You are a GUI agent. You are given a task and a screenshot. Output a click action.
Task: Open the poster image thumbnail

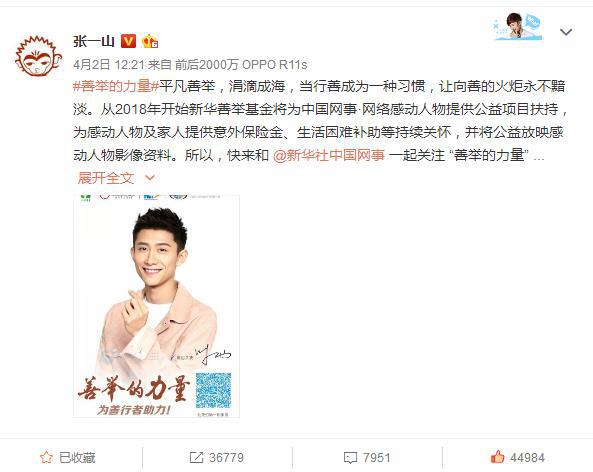click(156, 306)
